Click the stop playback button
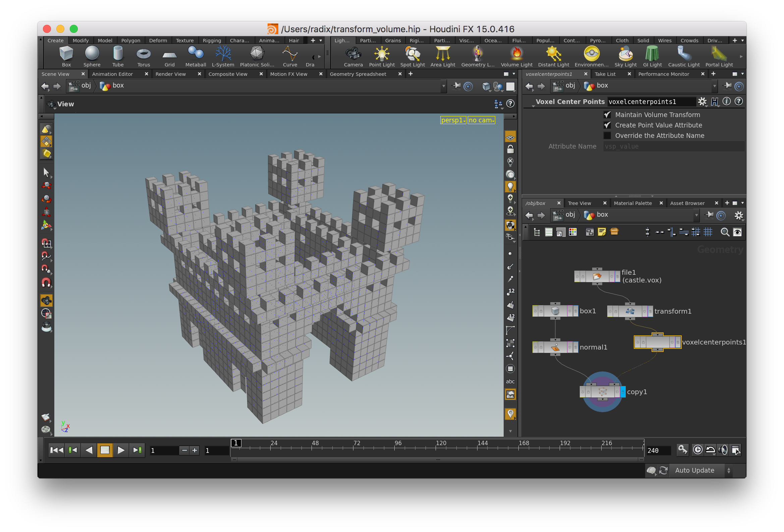Screen dimensions: 784x532 (x=105, y=450)
